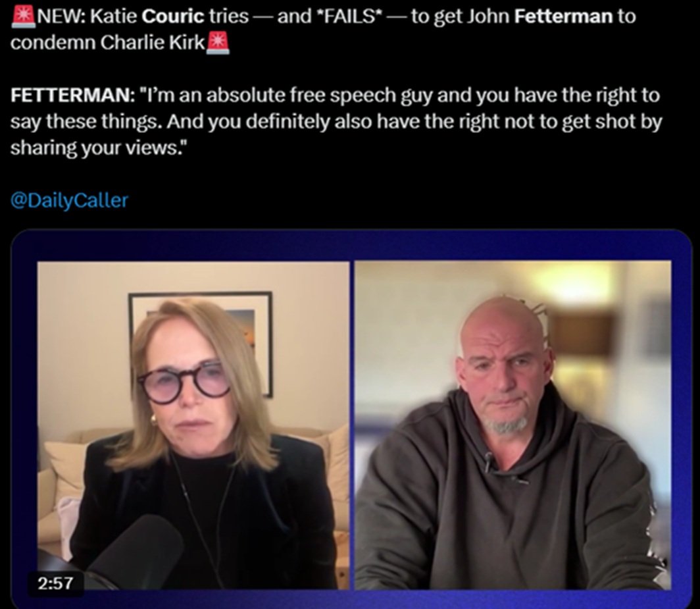Click the bold word Fetterman in the first line
Viewport: 700px width, 609px height.
(x=563, y=16)
